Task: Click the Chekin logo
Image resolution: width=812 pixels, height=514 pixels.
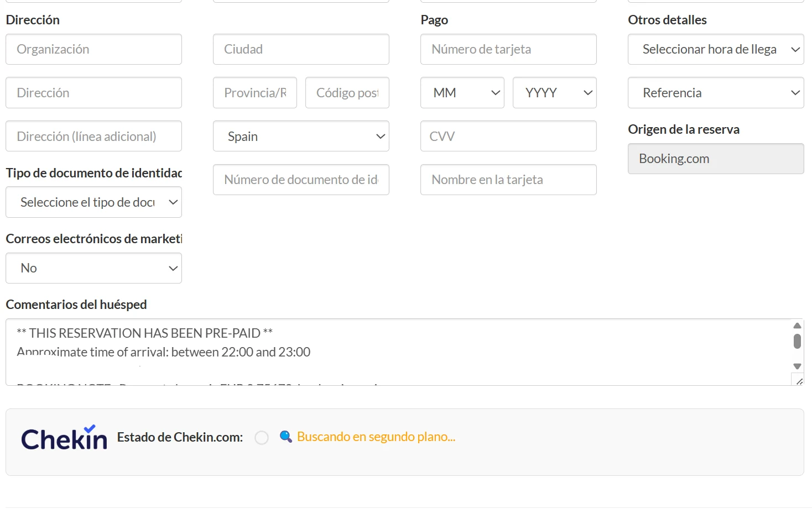Action: click(64, 438)
